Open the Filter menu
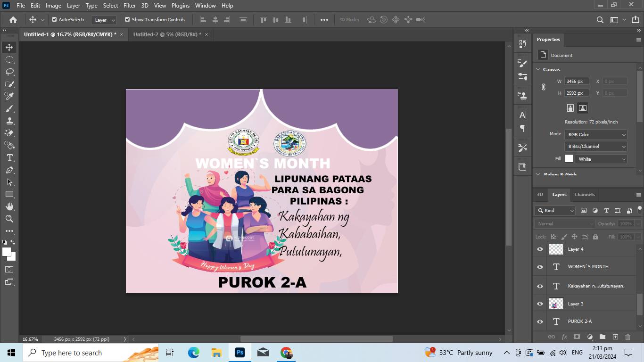The image size is (644, 362). 130,6
